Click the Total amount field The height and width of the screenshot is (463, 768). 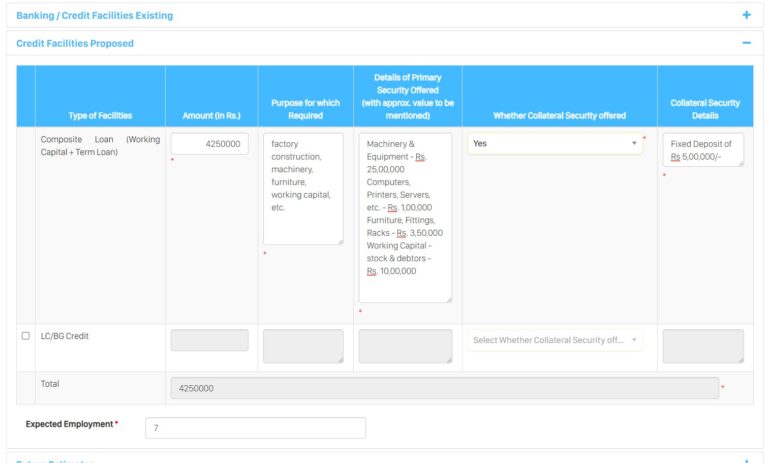[x=444, y=388]
